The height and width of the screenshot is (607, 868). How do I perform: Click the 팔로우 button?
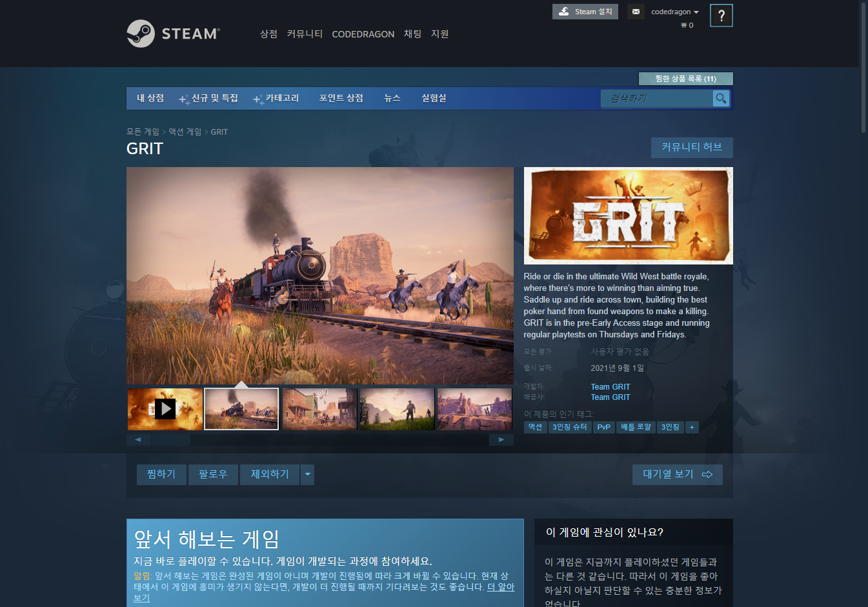click(213, 474)
